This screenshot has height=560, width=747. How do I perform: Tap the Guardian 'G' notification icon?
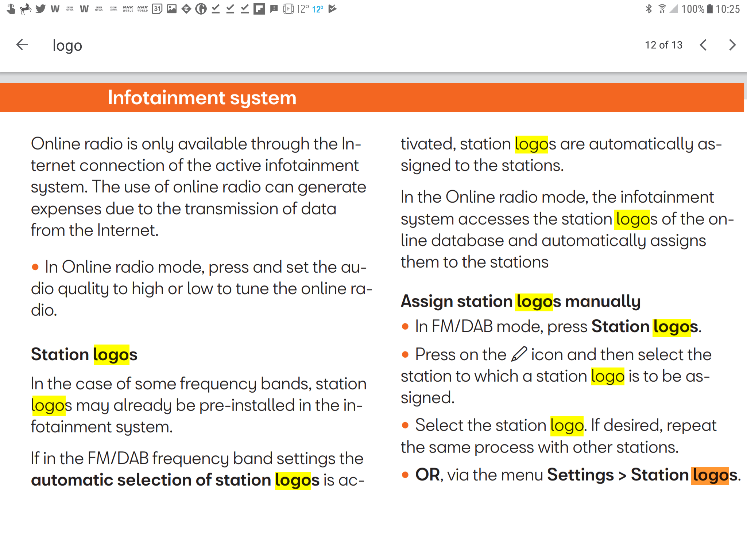[201, 9]
